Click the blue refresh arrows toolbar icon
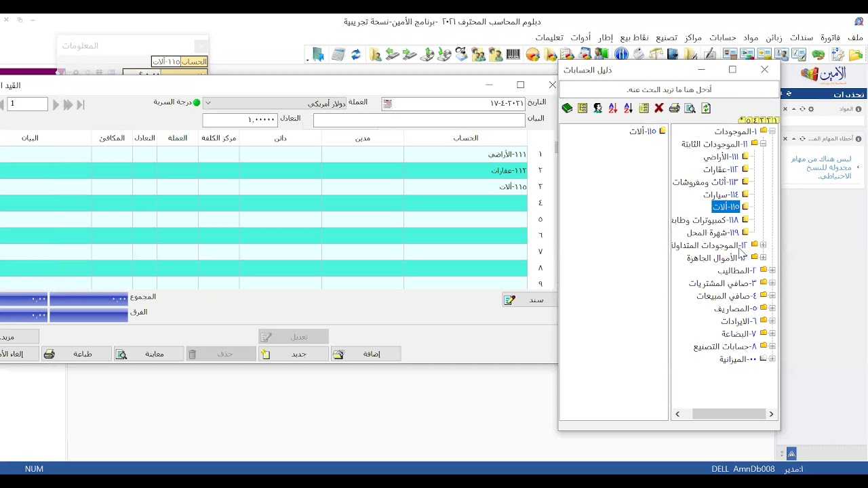 click(x=355, y=54)
